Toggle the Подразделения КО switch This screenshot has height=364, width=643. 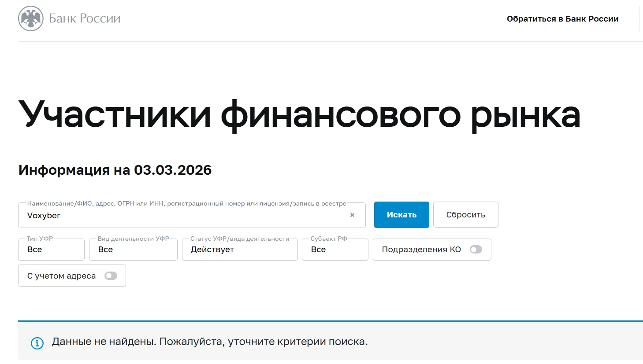(x=476, y=250)
